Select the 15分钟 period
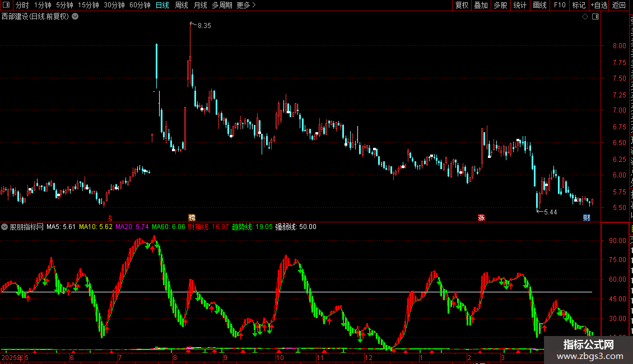 [x=89, y=5]
